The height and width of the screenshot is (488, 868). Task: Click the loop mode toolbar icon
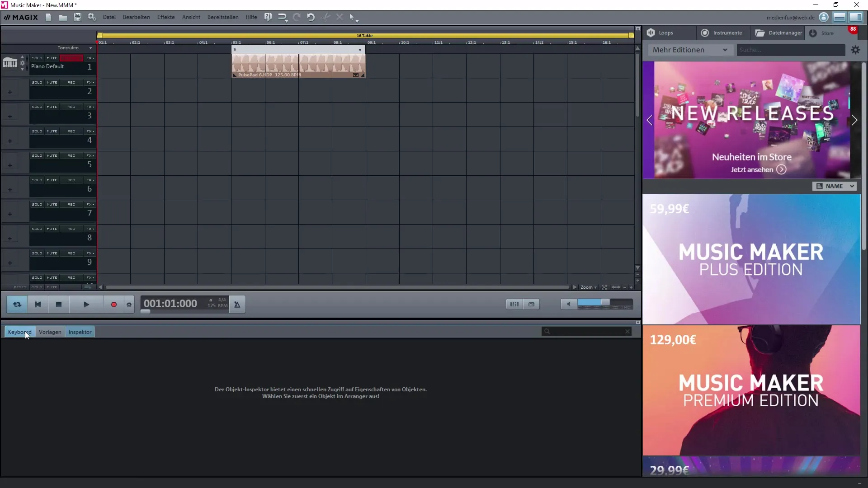283,17
